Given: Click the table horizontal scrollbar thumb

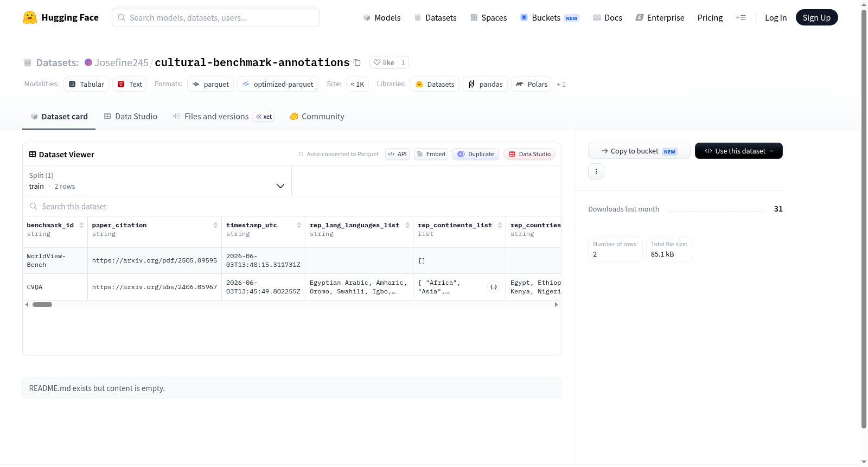Looking at the screenshot, I should [42, 305].
